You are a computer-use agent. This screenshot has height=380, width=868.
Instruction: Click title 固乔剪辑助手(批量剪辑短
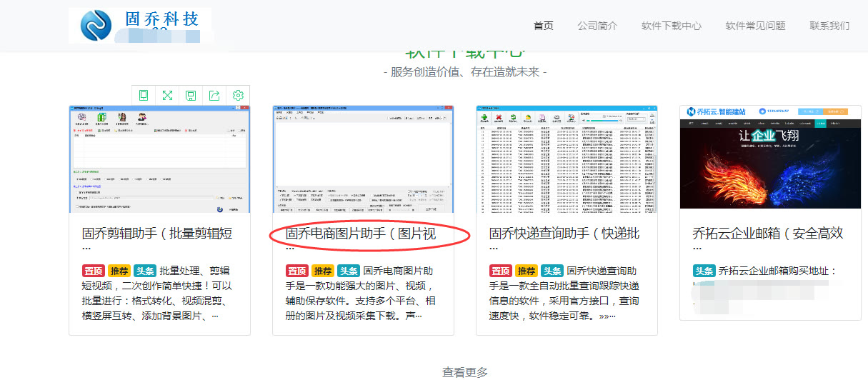coord(157,234)
